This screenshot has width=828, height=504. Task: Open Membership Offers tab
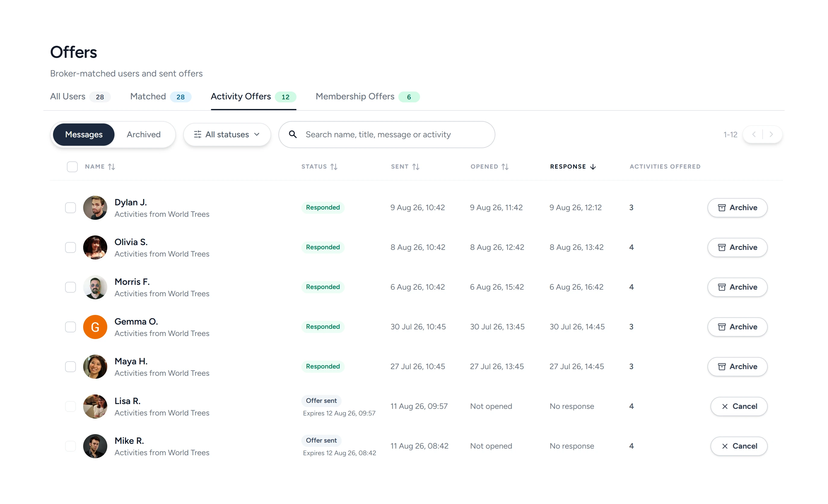coord(368,97)
